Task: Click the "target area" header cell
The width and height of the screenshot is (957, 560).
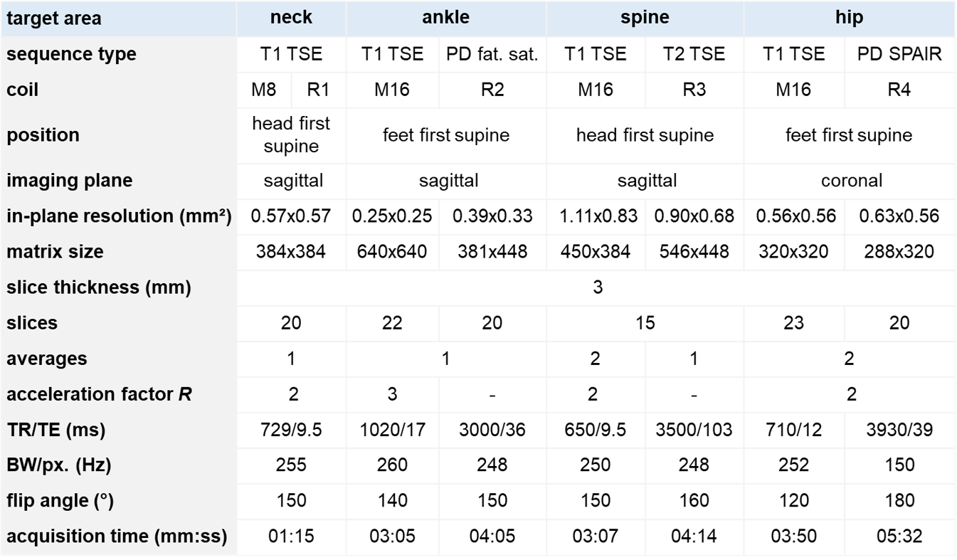Action: pos(53,18)
